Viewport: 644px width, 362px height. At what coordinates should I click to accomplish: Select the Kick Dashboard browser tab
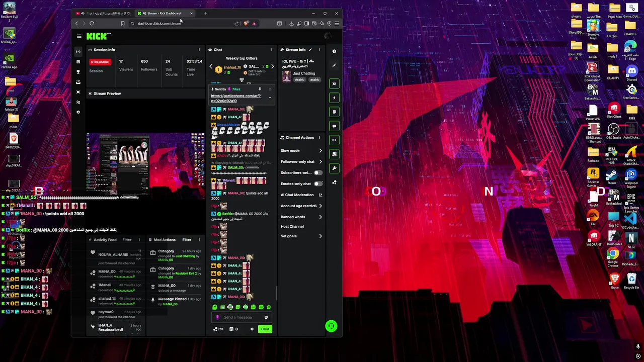pyautogui.click(x=166, y=13)
